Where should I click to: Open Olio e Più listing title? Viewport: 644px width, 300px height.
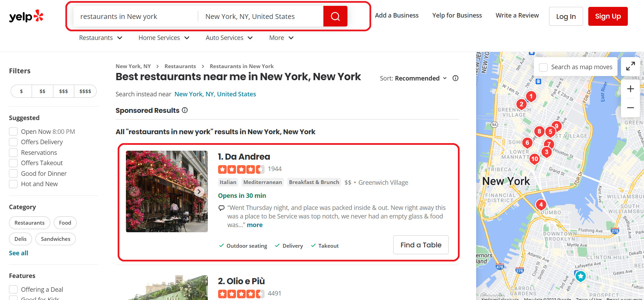[241, 281]
